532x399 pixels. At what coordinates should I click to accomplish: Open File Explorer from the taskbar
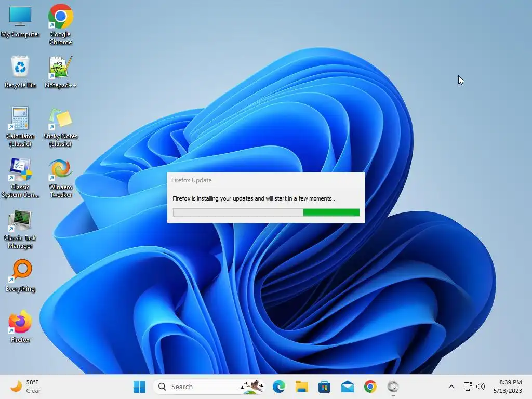pos(302,387)
